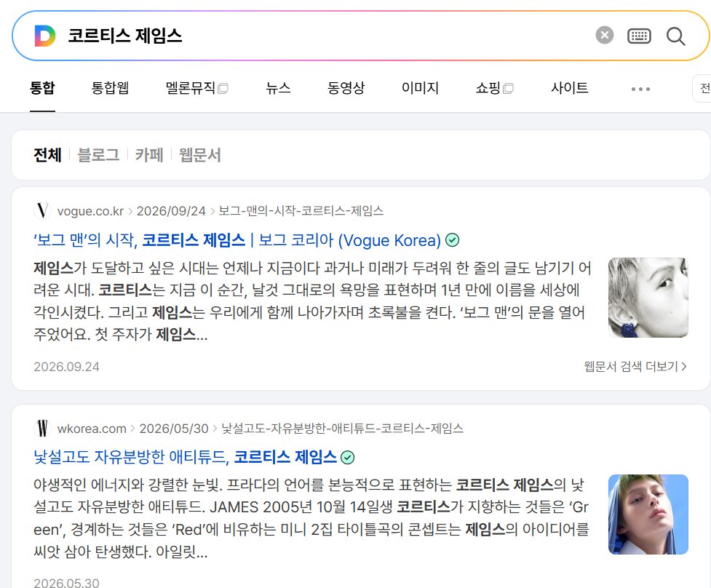Go to the 동영상 tab
This screenshot has height=588, width=711.
[x=346, y=87]
